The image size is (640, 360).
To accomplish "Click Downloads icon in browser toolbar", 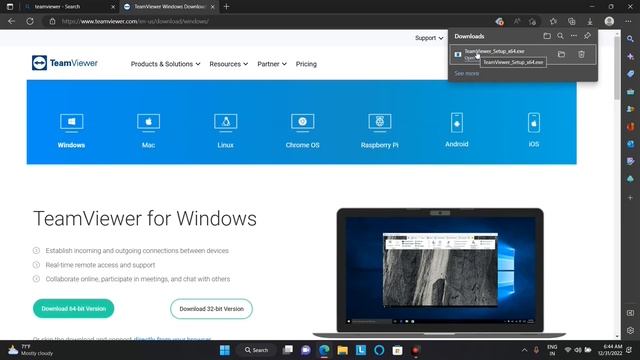I will coord(590,21).
